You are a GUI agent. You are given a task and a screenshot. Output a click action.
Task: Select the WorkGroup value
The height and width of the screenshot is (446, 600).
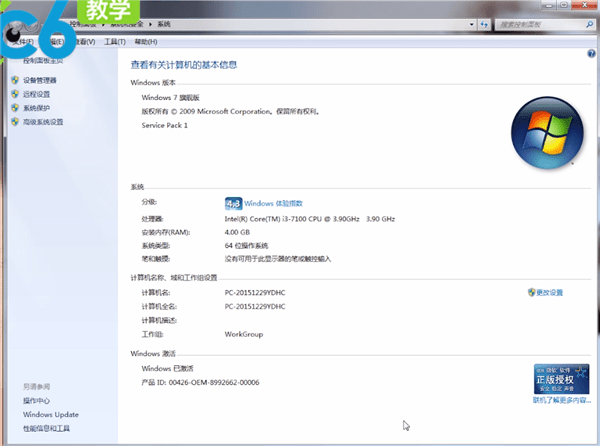[x=244, y=334]
